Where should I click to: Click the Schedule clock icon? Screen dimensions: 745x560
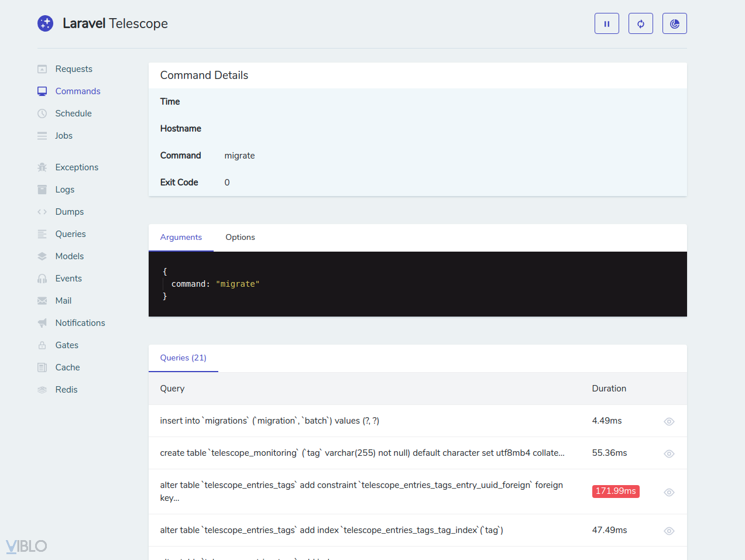coord(42,114)
